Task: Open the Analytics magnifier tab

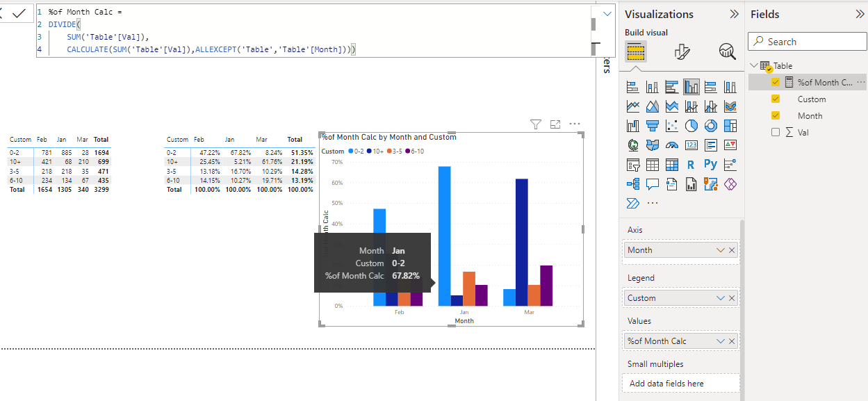Action: [x=727, y=51]
